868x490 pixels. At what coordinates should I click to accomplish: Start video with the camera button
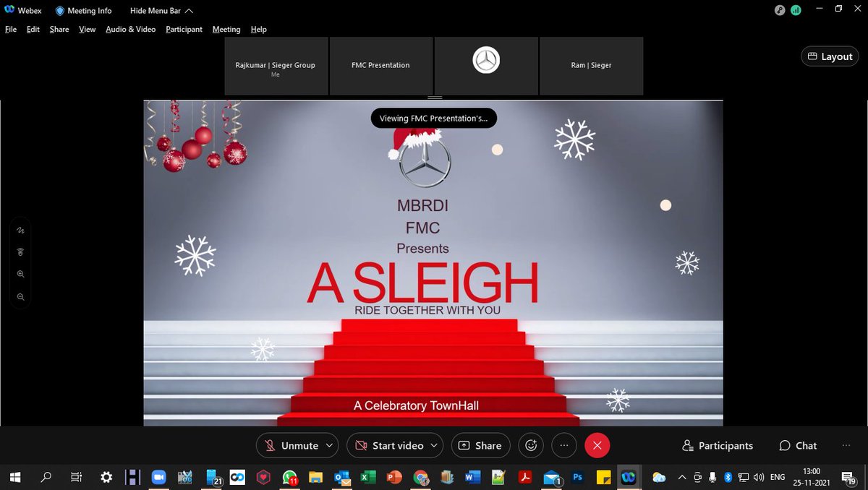click(389, 445)
